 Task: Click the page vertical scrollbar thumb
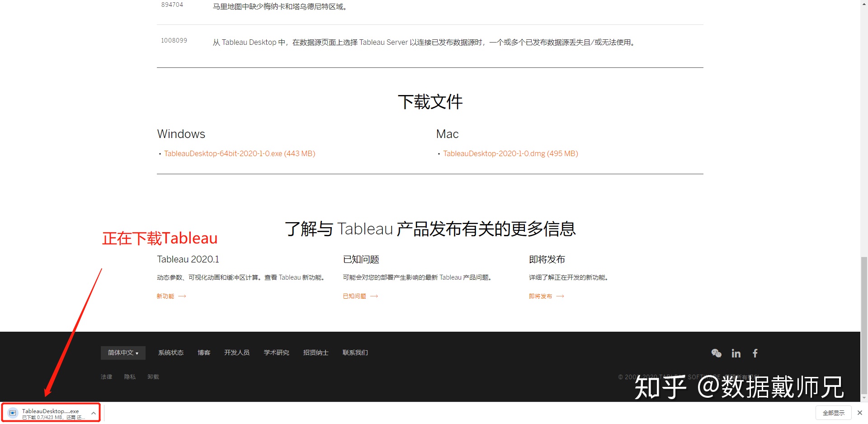(864, 325)
